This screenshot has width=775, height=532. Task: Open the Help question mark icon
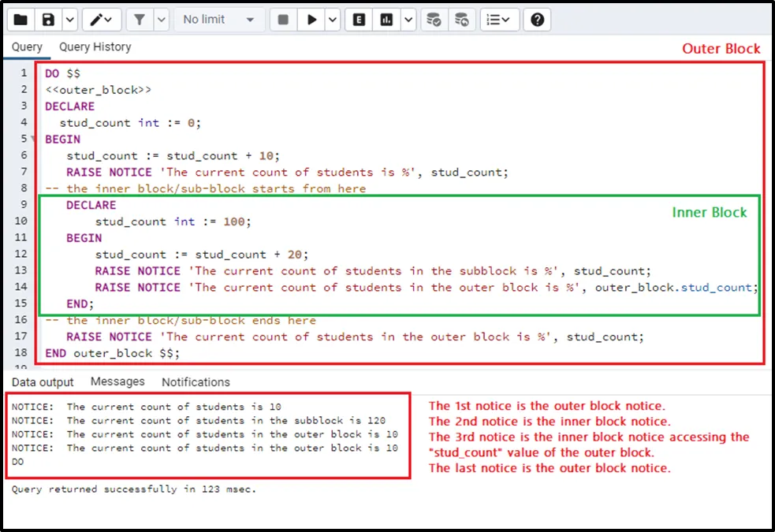(538, 20)
